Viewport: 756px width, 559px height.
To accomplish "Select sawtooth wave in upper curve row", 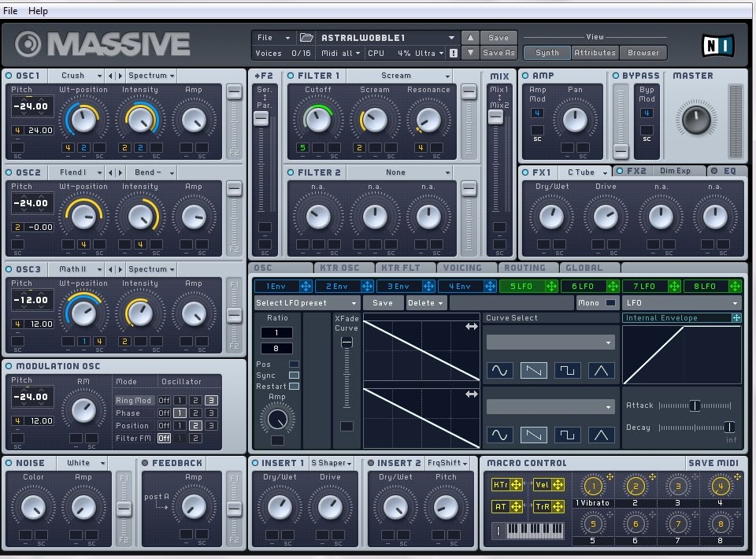I will pos(533,370).
